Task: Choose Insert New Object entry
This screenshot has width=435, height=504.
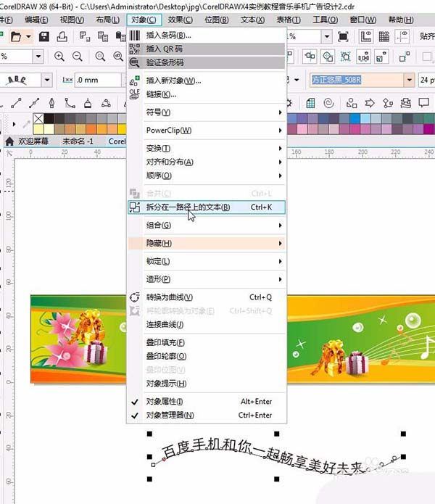Action: pos(206,80)
